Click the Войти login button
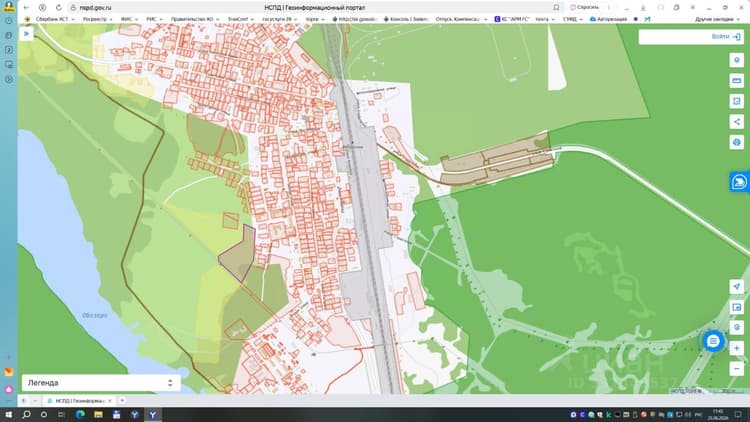The height and width of the screenshot is (422, 750). click(x=726, y=37)
